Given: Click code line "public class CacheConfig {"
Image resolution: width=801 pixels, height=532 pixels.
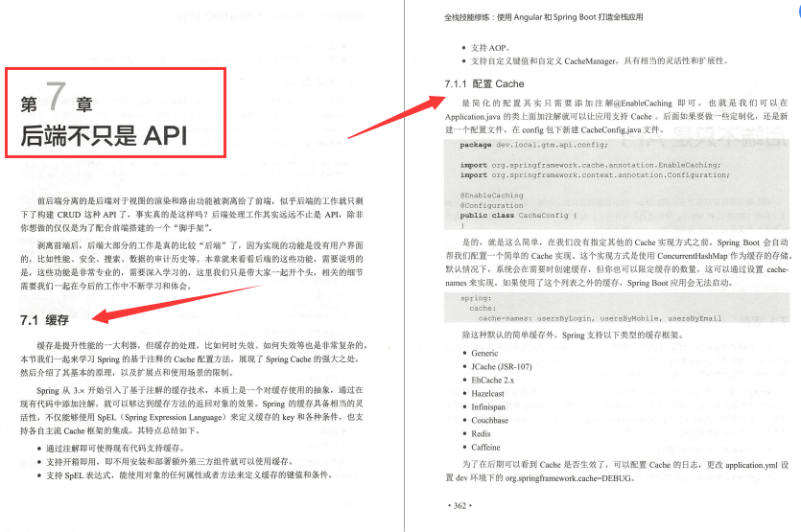Looking at the screenshot, I should (519, 216).
